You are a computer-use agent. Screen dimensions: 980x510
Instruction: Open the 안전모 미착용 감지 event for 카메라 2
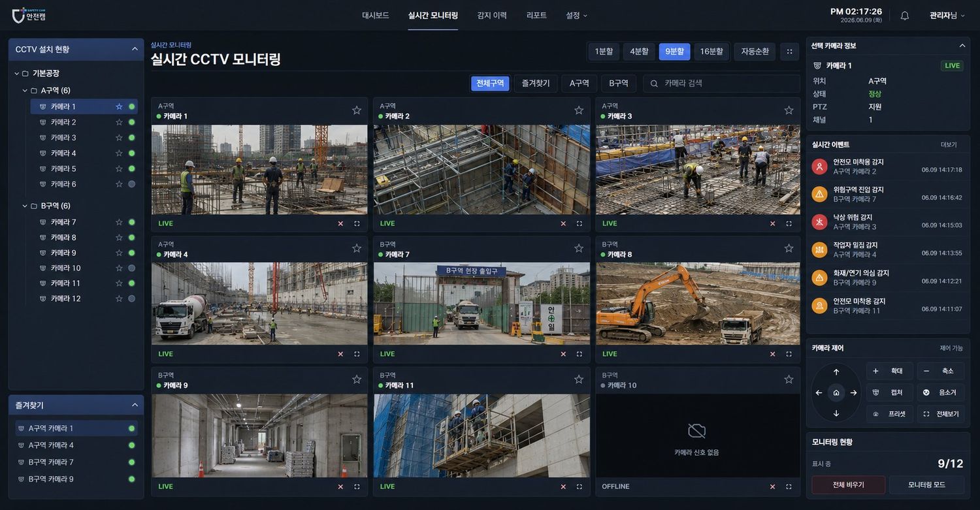click(x=888, y=167)
